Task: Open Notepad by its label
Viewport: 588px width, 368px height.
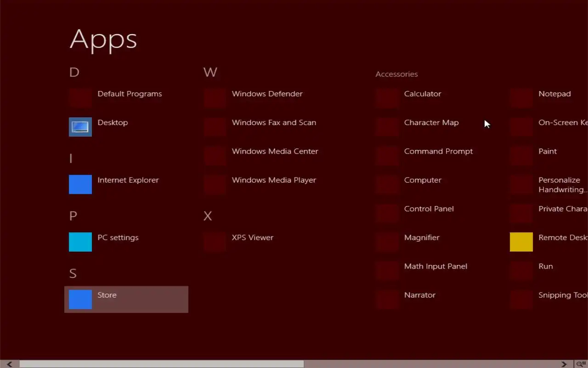Action: 554,94
